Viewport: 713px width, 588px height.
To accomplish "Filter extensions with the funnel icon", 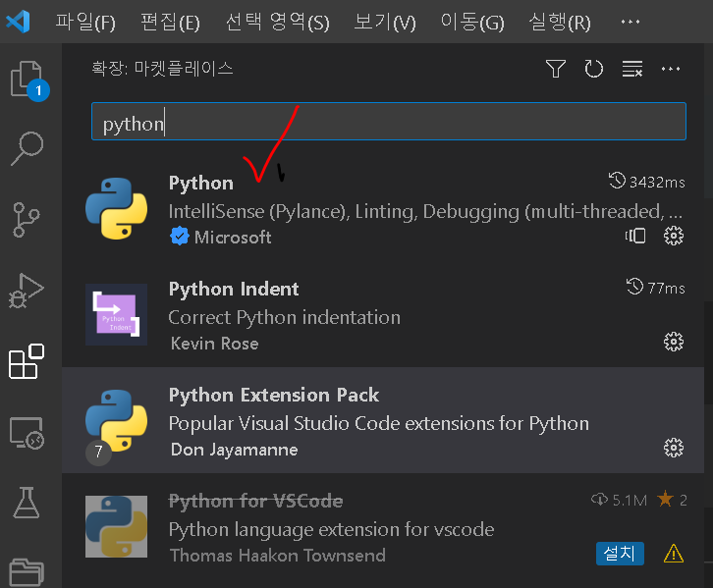I will click(555, 69).
